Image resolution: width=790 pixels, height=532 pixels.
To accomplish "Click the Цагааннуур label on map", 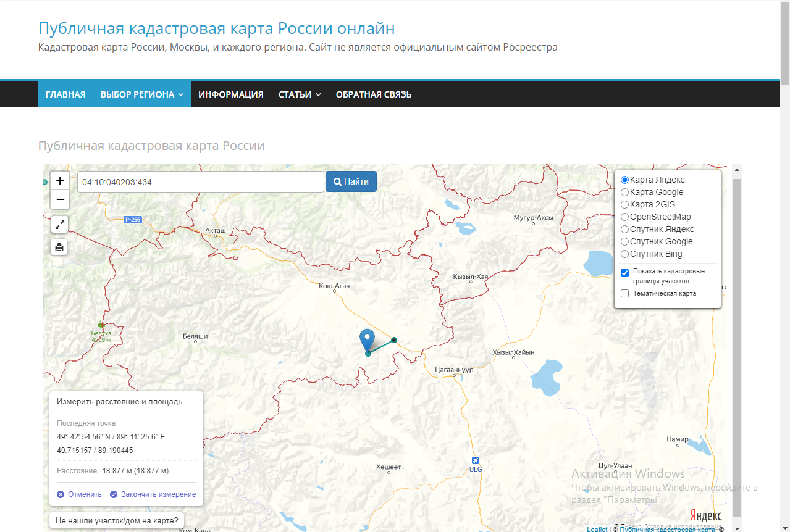I will 454,370.
